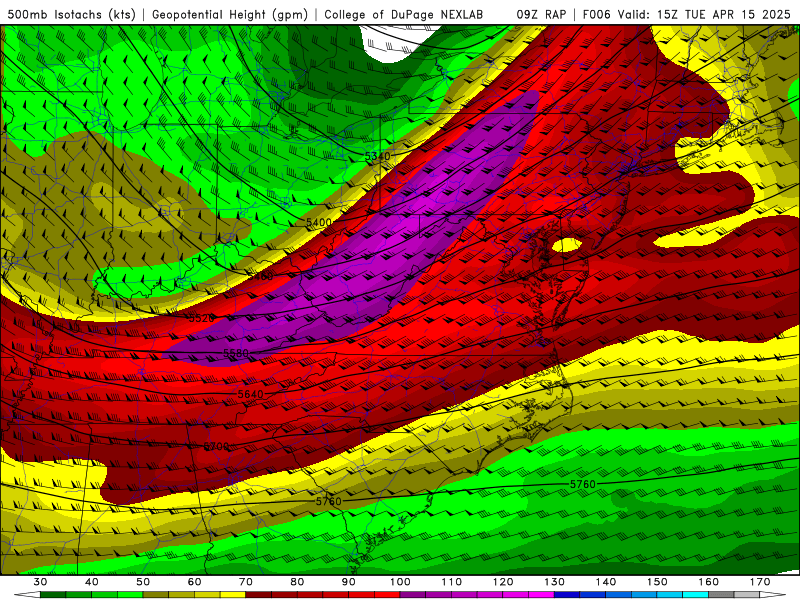
Task: Click the color bar label 90
Action: coord(348,582)
